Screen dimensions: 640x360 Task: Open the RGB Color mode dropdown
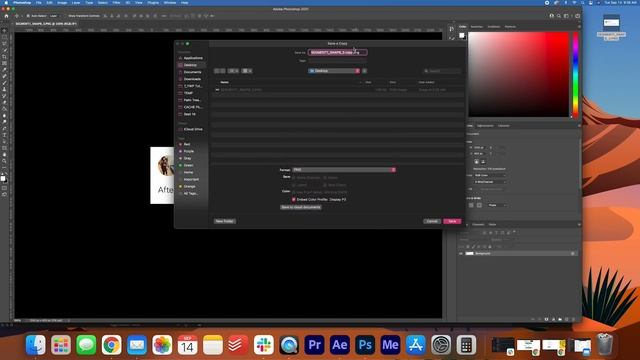(490, 176)
